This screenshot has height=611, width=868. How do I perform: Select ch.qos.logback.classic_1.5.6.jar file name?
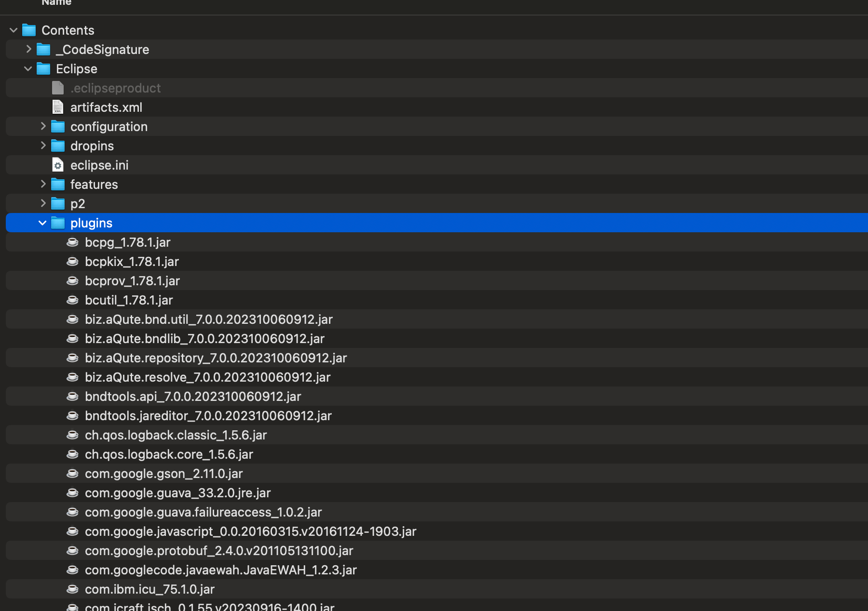point(176,435)
